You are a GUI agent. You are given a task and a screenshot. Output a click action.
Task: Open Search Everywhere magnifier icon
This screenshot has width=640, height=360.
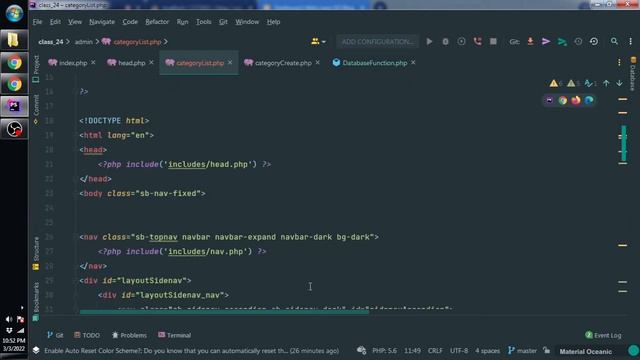614,42
